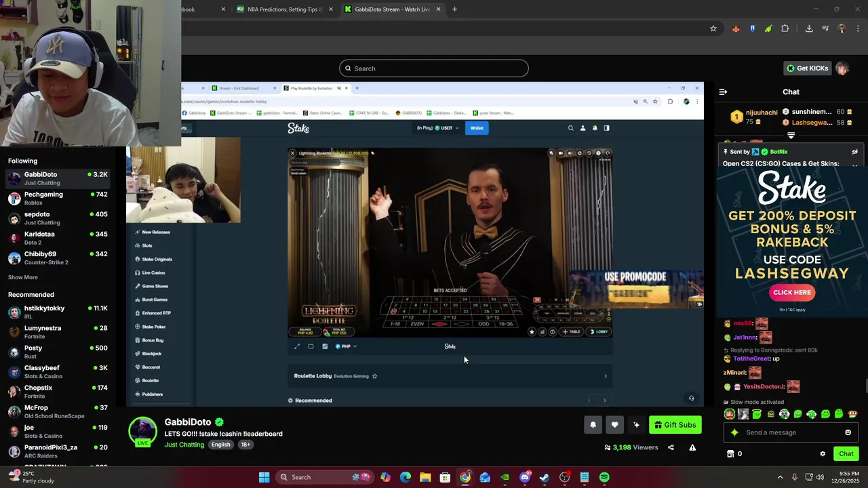
Task: Click the 3,198 Viewers count
Action: pos(631,447)
